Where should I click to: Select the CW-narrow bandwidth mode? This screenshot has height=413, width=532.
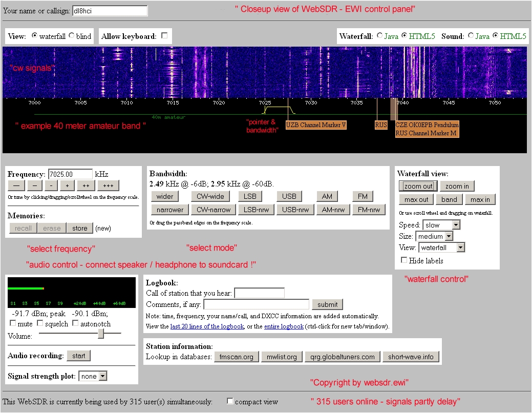tap(215, 210)
